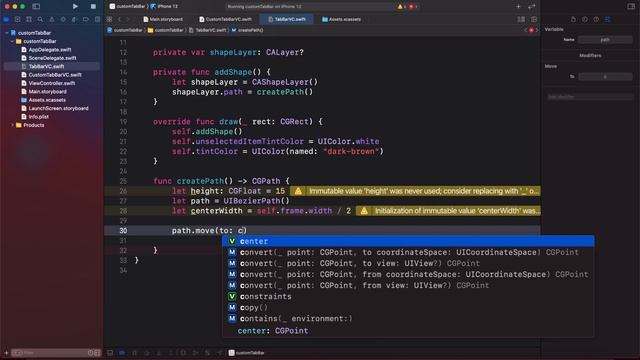Click the warning icon on line 28
This screenshot has width=640, height=360.
click(x=364, y=211)
